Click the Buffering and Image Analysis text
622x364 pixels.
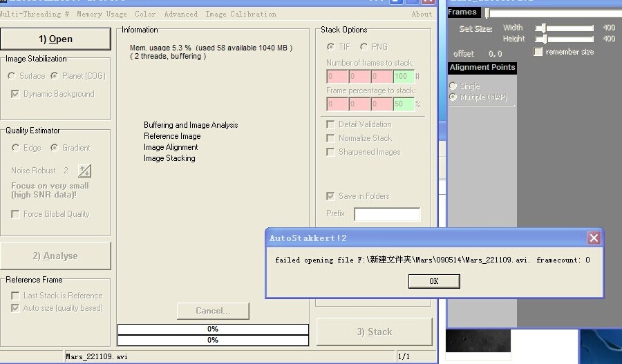pyautogui.click(x=191, y=125)
